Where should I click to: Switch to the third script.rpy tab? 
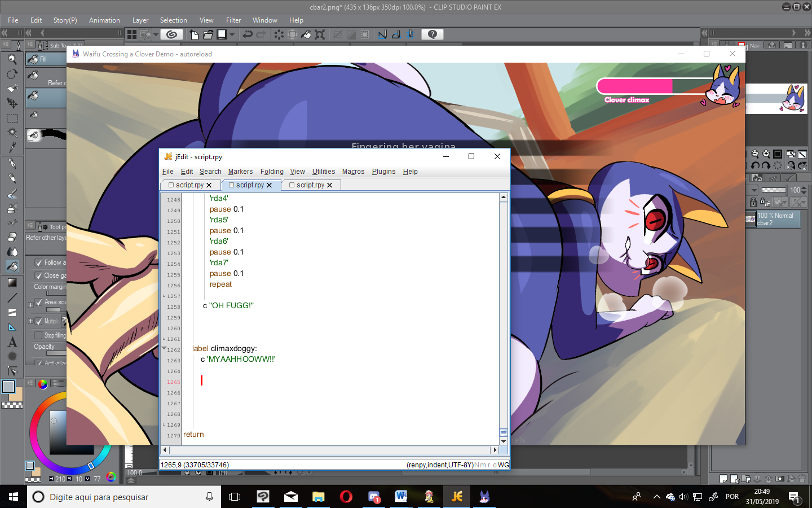[310, 185]
